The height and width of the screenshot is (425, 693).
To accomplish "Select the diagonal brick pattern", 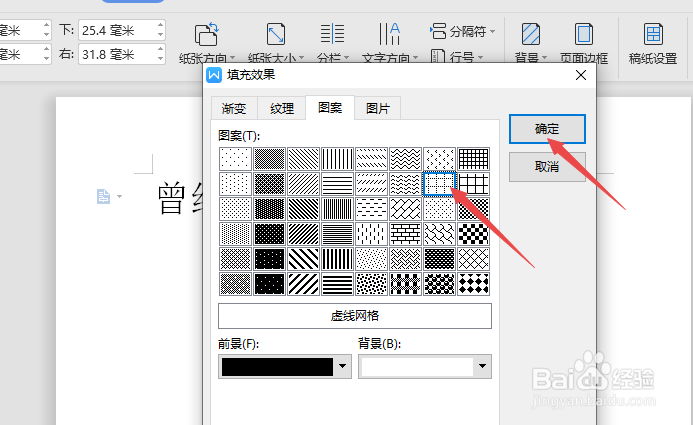I will (x=405, y=209).
